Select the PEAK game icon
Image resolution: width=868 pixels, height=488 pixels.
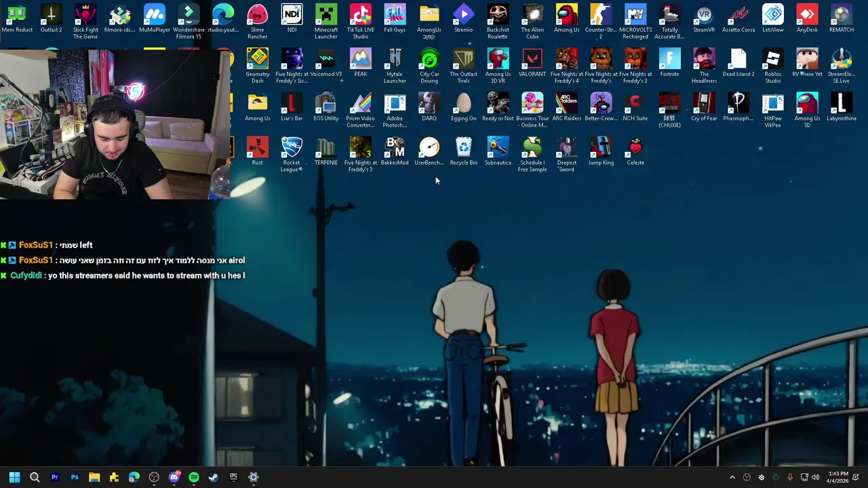tap(360, 63)
